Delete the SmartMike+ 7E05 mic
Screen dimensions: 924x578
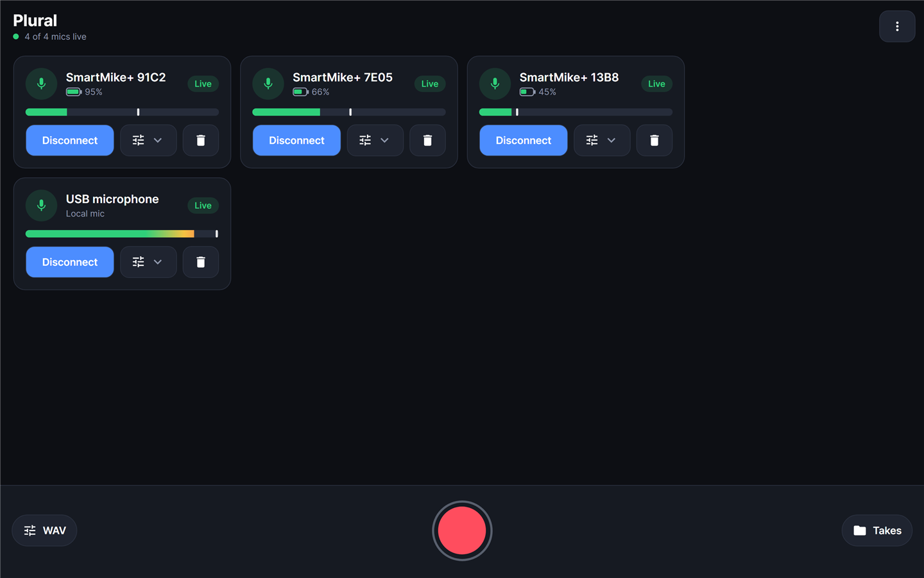pyautogui.click(x=427, y=140)
